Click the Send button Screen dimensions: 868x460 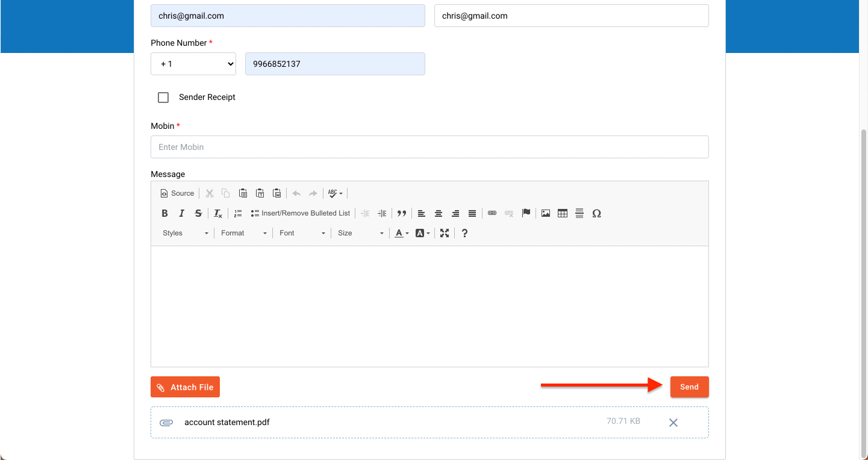click(x=689, y=387)
